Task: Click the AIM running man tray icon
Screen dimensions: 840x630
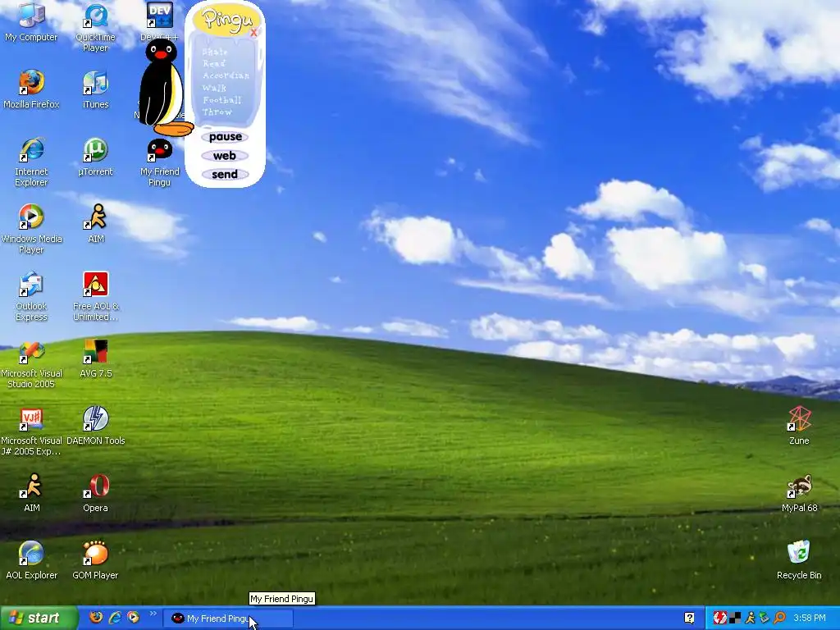Action: [x=750, y=619]
